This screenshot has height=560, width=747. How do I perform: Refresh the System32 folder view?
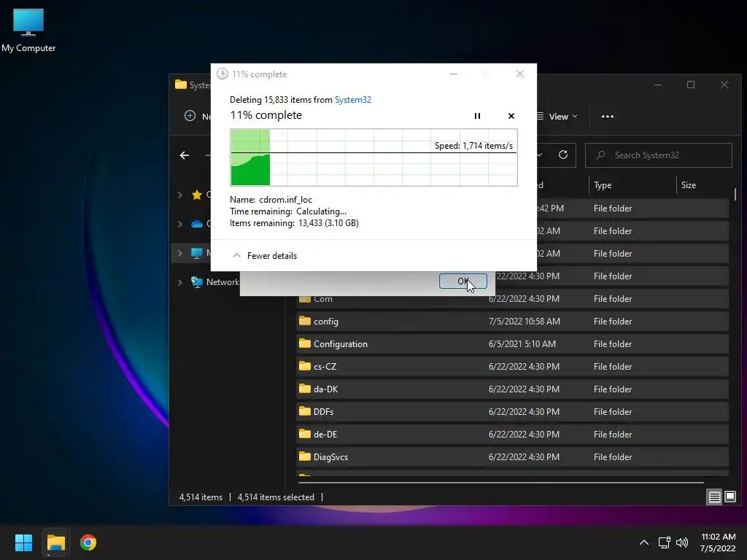562,155
